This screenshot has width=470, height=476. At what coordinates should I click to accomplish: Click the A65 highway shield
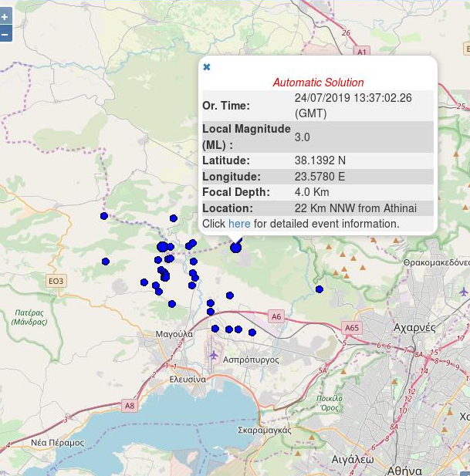click(x=352, y=328)
